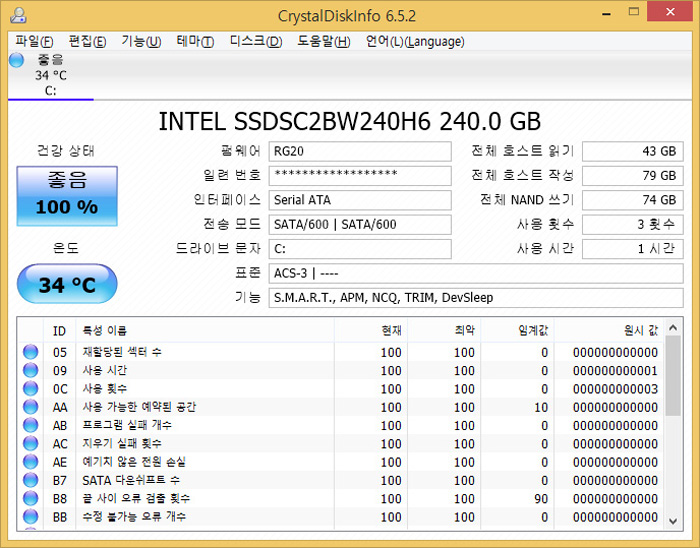Click status orb for attribute 05 row
Screen dimensions: 700x548
click(x=30, y=352)
